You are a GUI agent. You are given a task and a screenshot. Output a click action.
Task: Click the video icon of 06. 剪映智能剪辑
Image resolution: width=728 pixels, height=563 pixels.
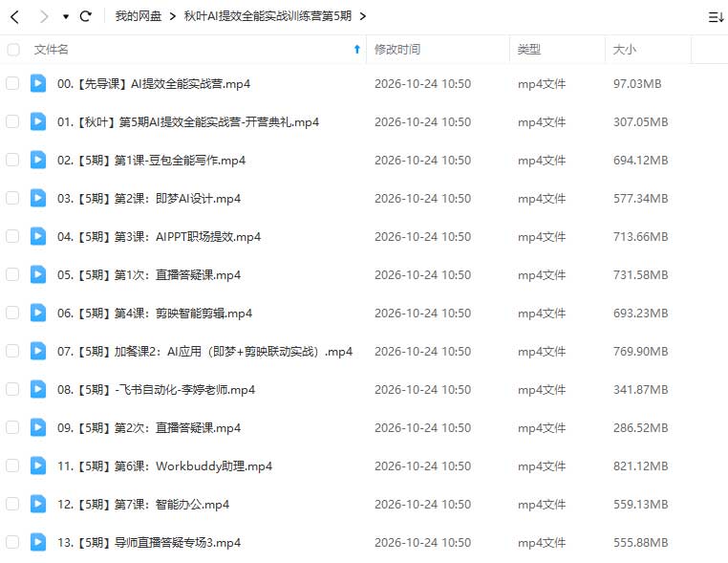[x=38, y=314]
